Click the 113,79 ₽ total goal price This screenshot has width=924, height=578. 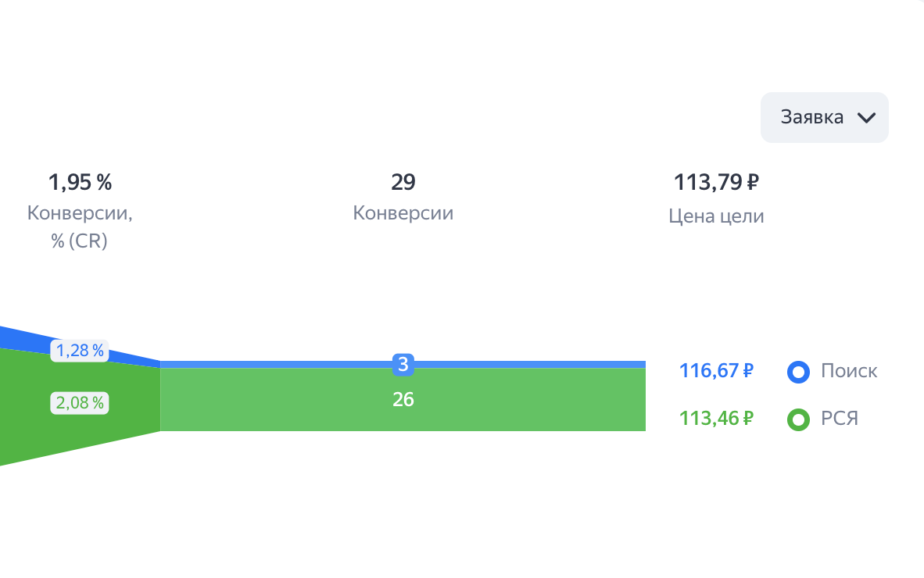coord(716,183)
